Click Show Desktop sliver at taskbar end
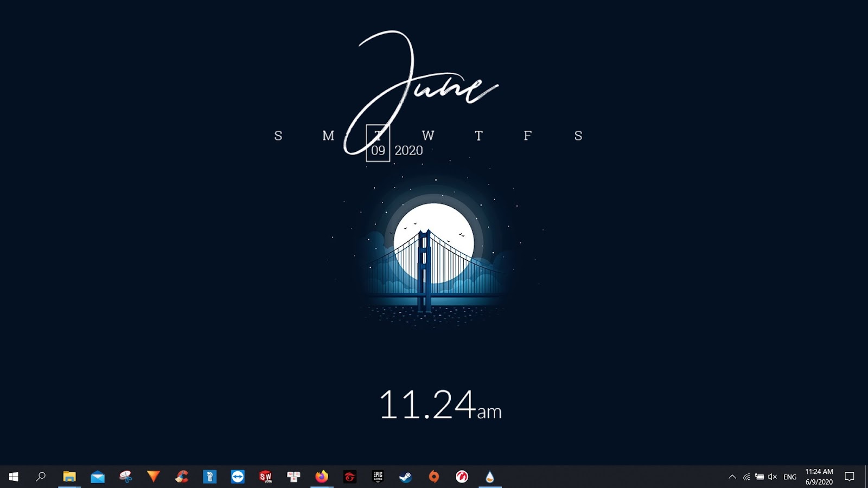868x488 pixels. (x=866, y=477)
